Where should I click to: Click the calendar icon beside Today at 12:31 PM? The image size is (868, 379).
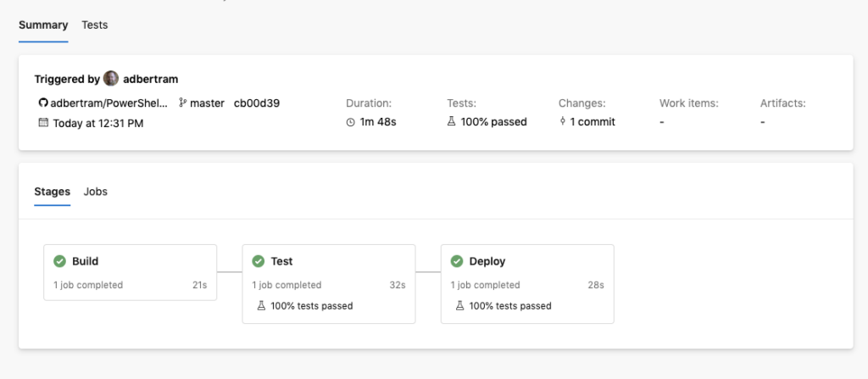click(x=43, y=122)
